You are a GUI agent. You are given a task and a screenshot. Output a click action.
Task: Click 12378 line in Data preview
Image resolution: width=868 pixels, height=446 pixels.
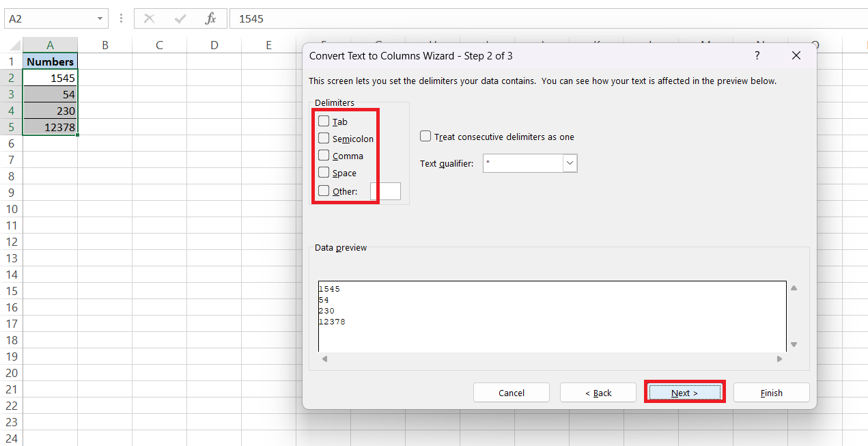pyautogui.click(x=332, y=322)
